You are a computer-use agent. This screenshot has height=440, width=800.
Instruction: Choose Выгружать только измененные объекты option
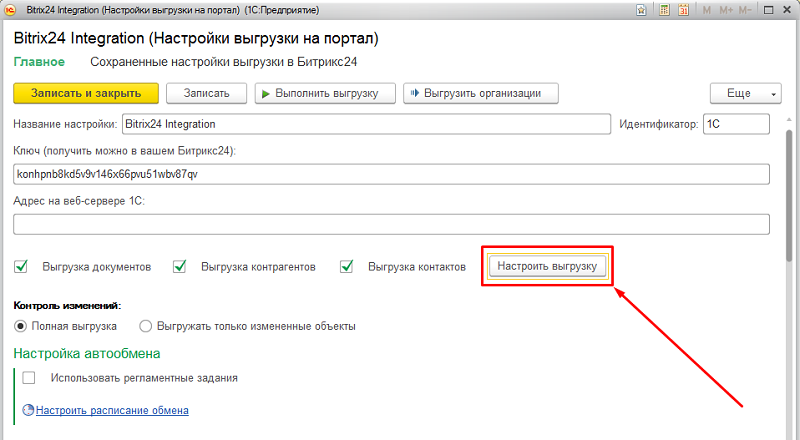pyautogui.click(x=145, y=326)
